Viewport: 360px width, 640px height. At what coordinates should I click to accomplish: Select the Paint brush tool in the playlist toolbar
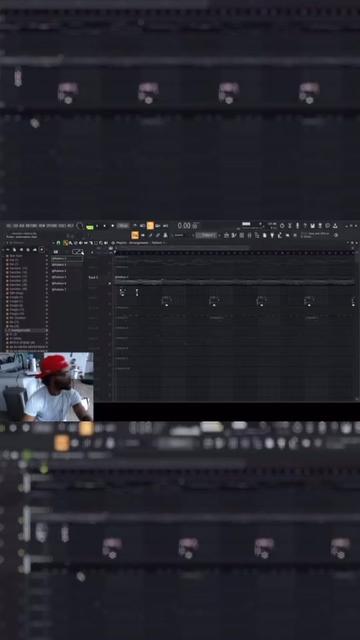(70, 242)
